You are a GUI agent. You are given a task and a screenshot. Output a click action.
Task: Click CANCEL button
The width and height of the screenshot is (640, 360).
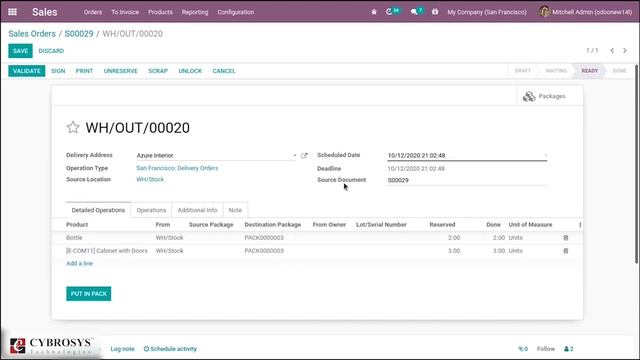224,71
